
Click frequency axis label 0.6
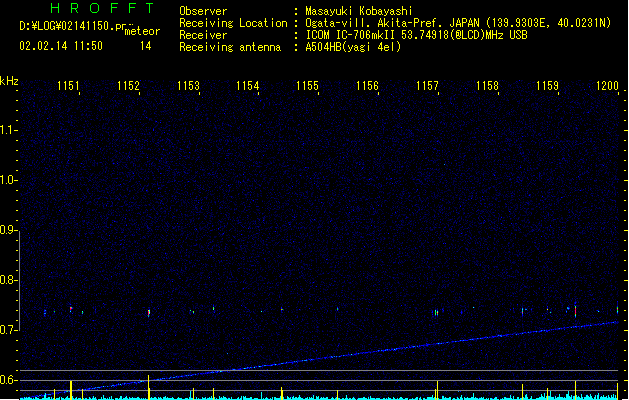pos(8,380)
